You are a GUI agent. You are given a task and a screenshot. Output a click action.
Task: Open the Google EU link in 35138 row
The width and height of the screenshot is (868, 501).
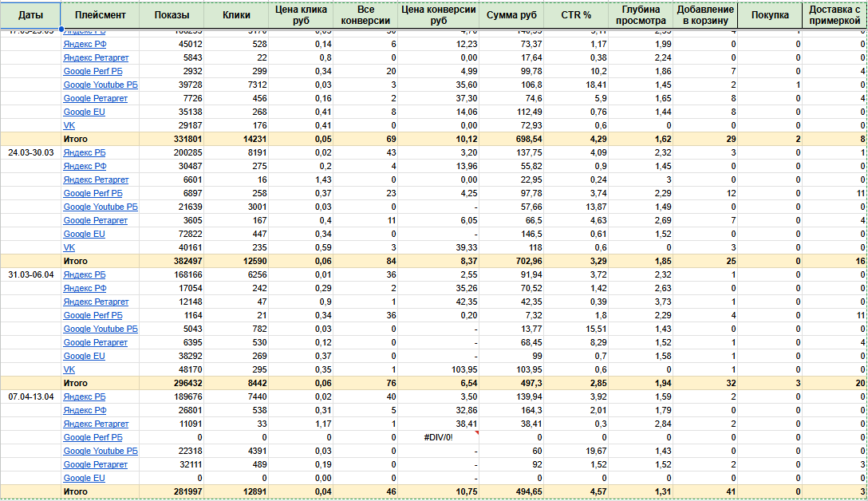(x=84, y=112)
